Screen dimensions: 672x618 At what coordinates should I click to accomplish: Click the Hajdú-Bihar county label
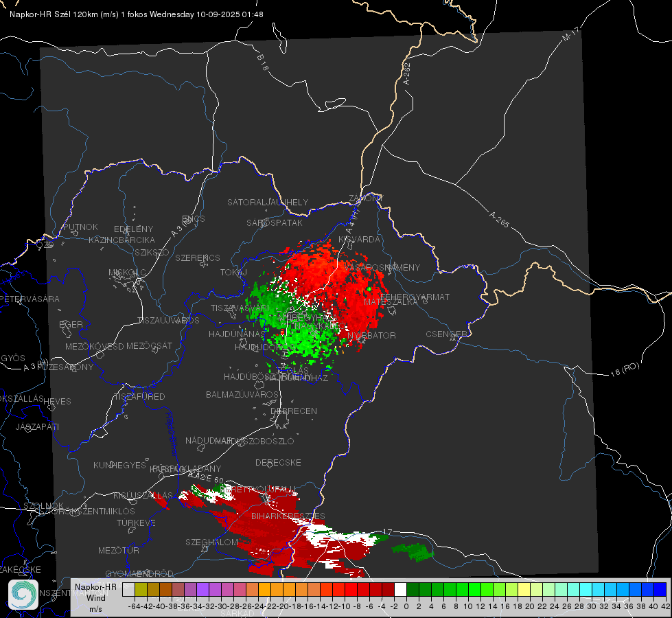click(x=172, y=434)
